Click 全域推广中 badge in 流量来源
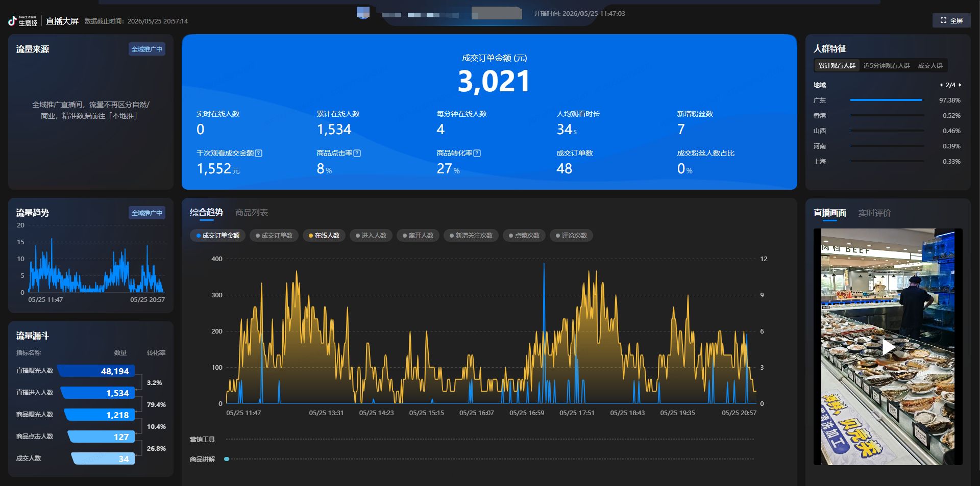The image size is (980, 486). pyautogui.click(x=147, y=49)
